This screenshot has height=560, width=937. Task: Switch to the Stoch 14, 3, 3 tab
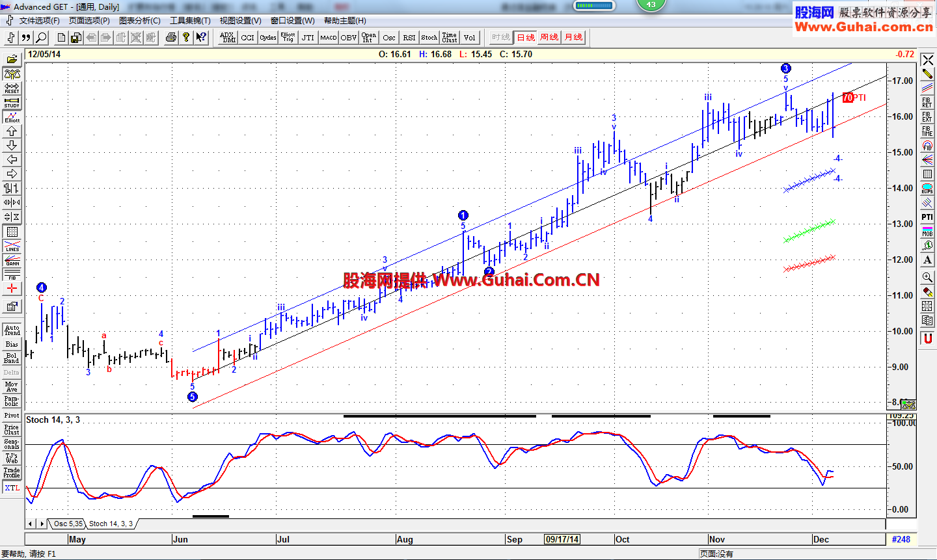tap(111, 524)
